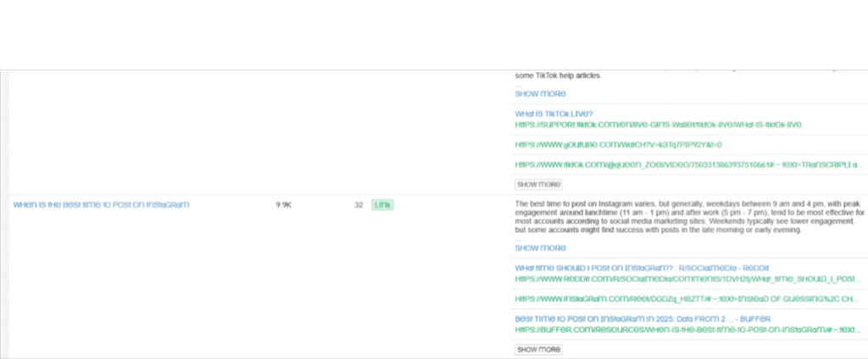Click the Show more button below the Buffer URL

click(x=538, y=350)
